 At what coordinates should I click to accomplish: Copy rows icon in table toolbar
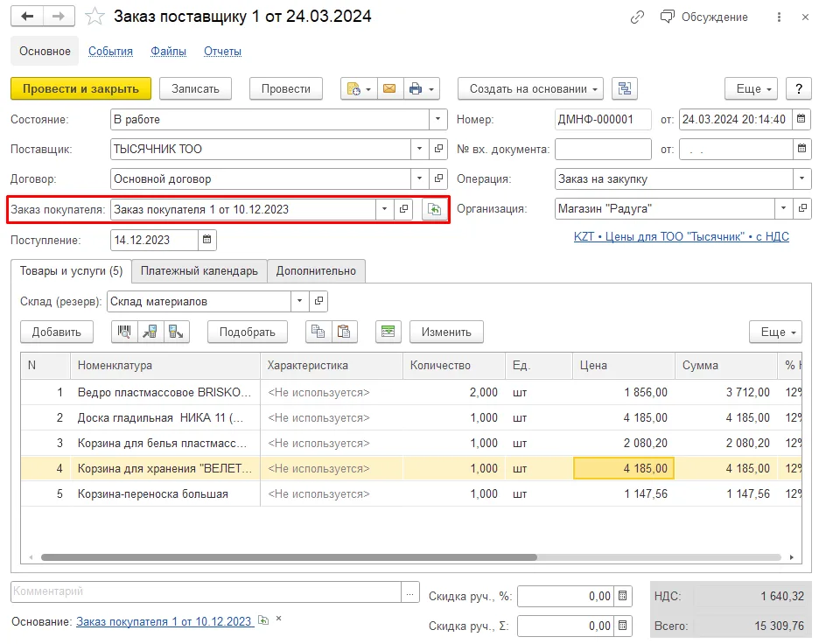[x=318, y=332]
